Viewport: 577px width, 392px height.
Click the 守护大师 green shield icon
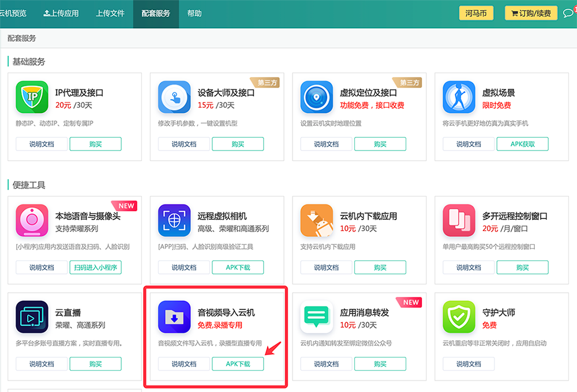tap(459, 316)
